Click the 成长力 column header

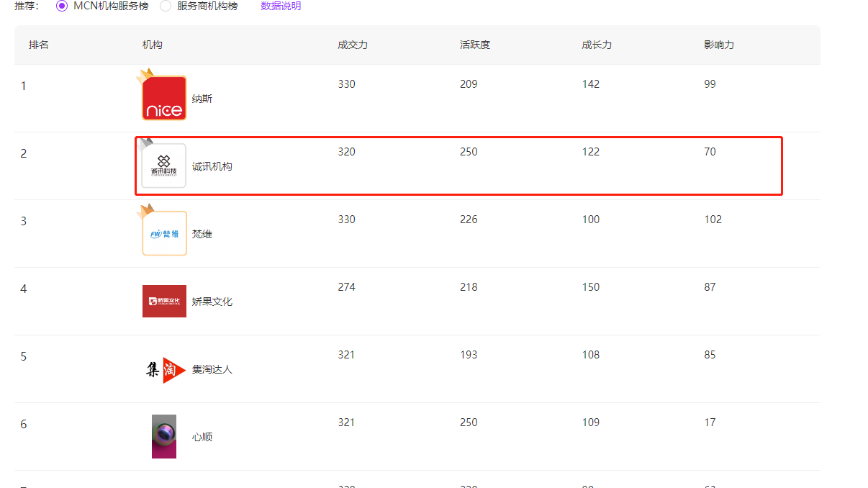[x=597, y=45]
